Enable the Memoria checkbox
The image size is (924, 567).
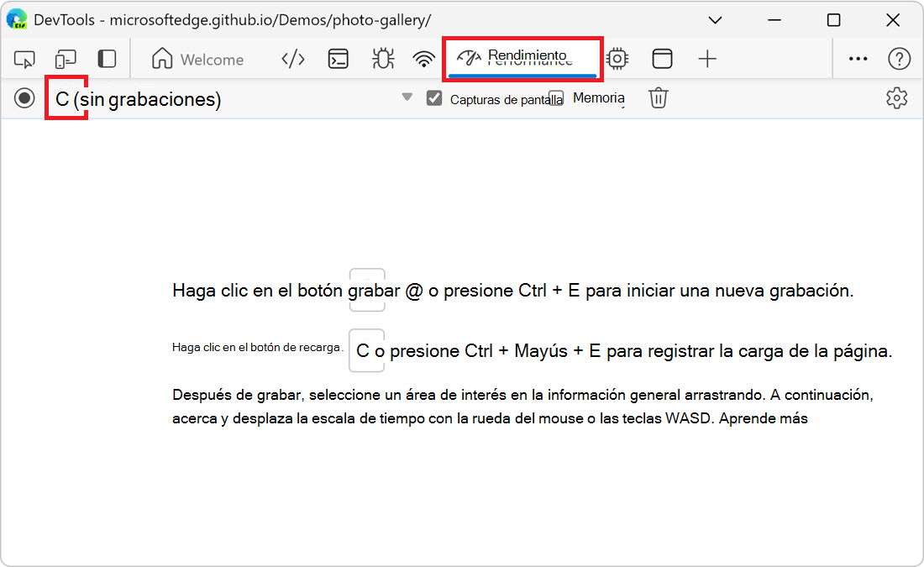tap(555, 97)
